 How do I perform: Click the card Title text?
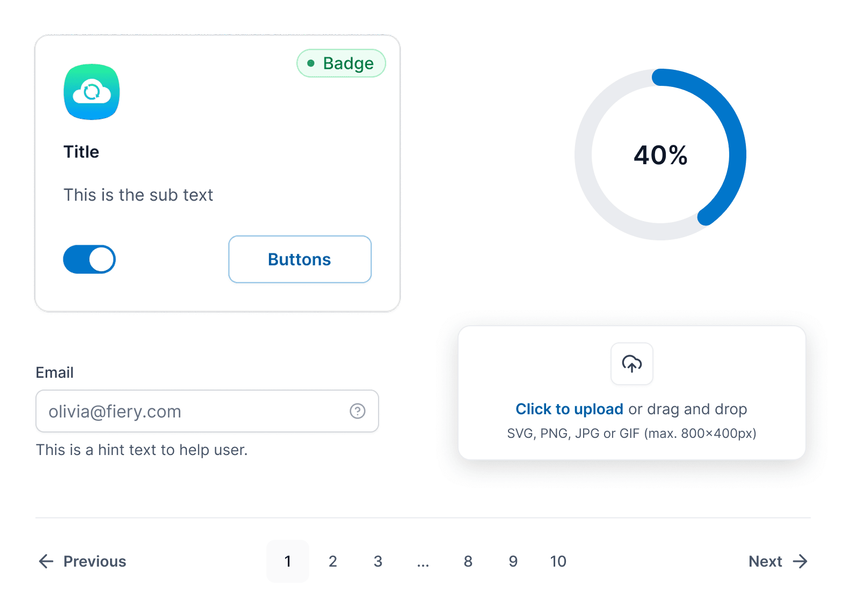(x=82, y=152)
